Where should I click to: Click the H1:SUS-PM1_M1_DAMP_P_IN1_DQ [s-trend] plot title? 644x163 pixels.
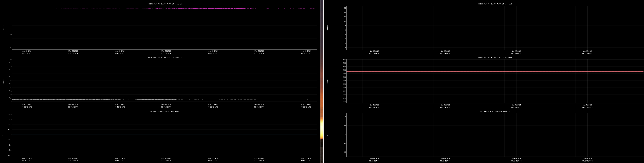164,4
